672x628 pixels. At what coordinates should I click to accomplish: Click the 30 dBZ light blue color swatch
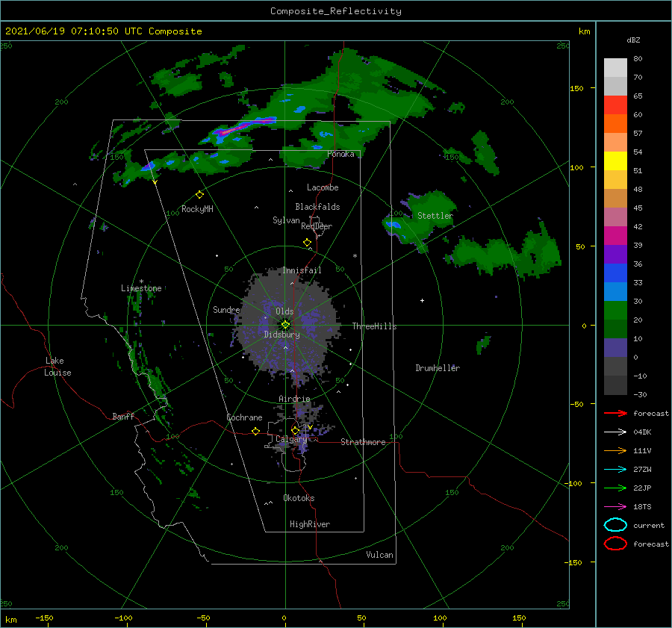(x=615, y=292)
